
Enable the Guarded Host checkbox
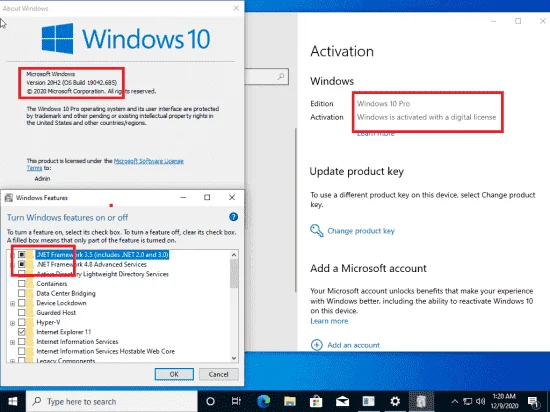22,312
